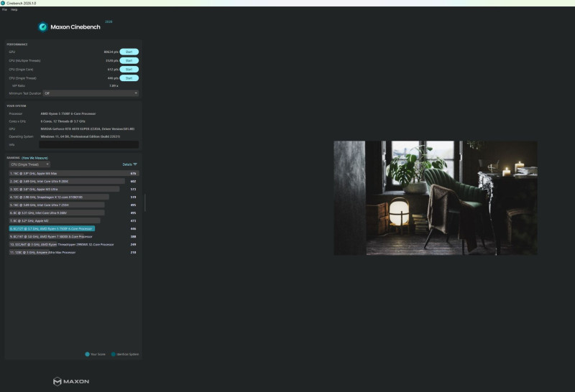This screenshot has height=392, width=575.
Task: Select ranking entry Apple M3 Ultra
Action: click(x=74, y=189)
